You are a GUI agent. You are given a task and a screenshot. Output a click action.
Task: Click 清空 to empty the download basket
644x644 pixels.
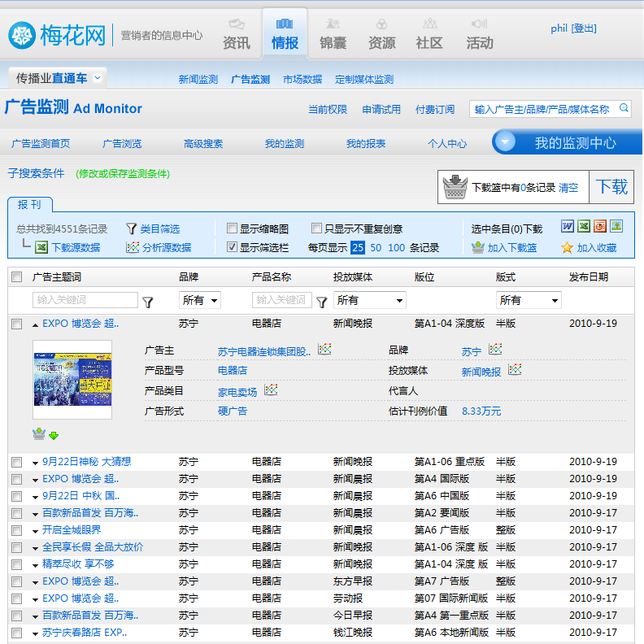point(568,188)
